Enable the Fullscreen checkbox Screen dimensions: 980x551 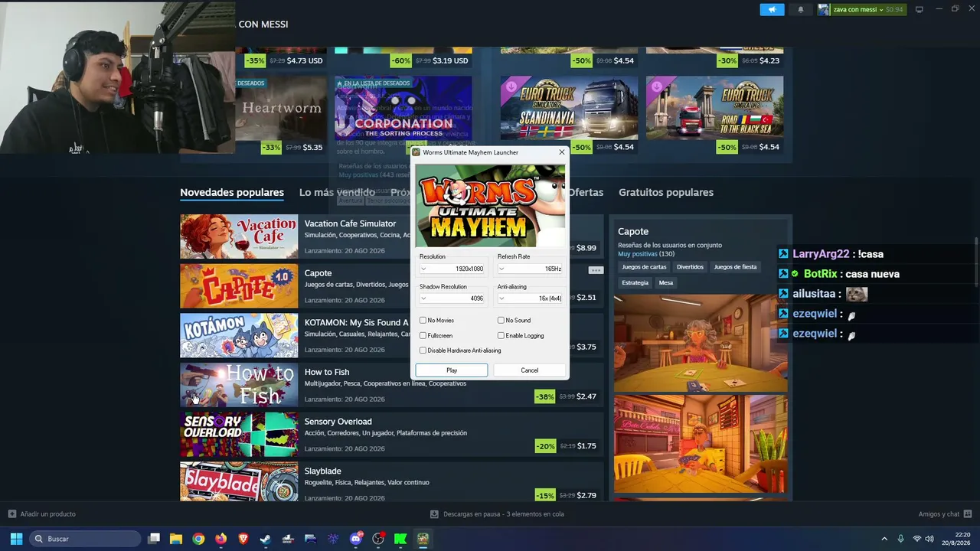(423, 336)
